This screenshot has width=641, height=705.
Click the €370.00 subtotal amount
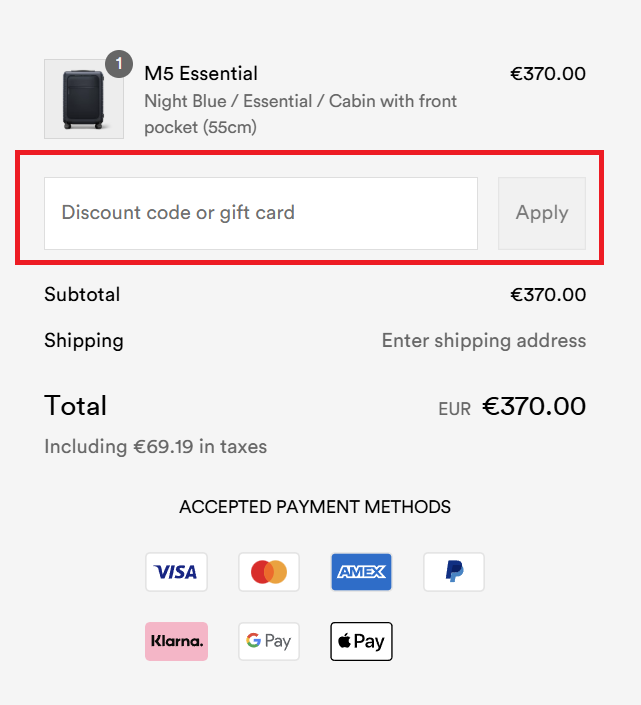[x=548, y=295]
